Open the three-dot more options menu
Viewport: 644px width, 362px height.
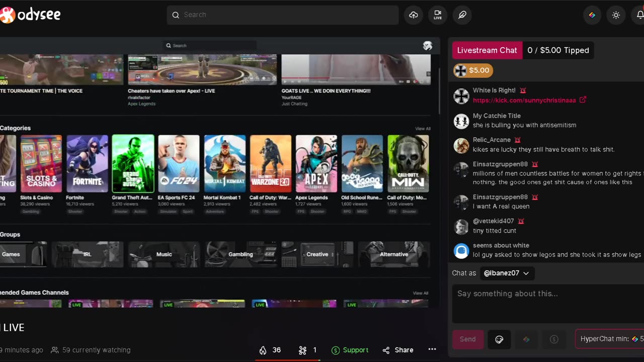[x=432, y=349]
